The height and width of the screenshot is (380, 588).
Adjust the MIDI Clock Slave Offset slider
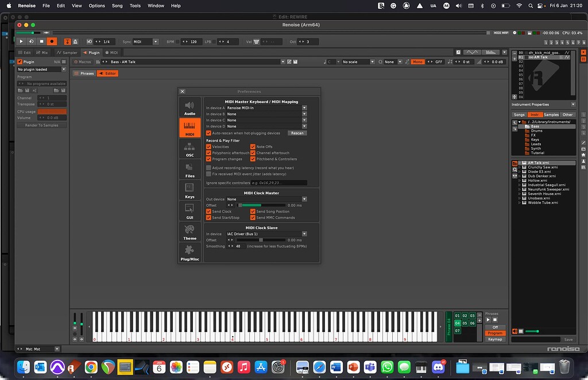(x=261, y=240)
